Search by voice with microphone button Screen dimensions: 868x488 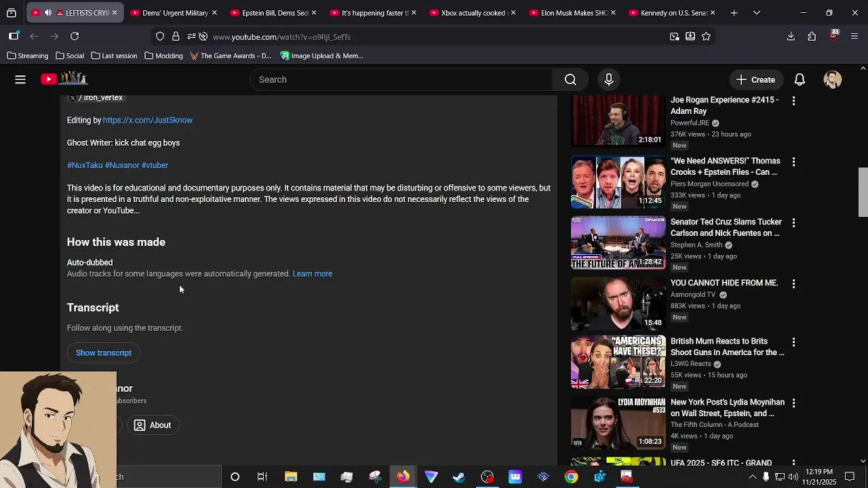click(609, 79)
